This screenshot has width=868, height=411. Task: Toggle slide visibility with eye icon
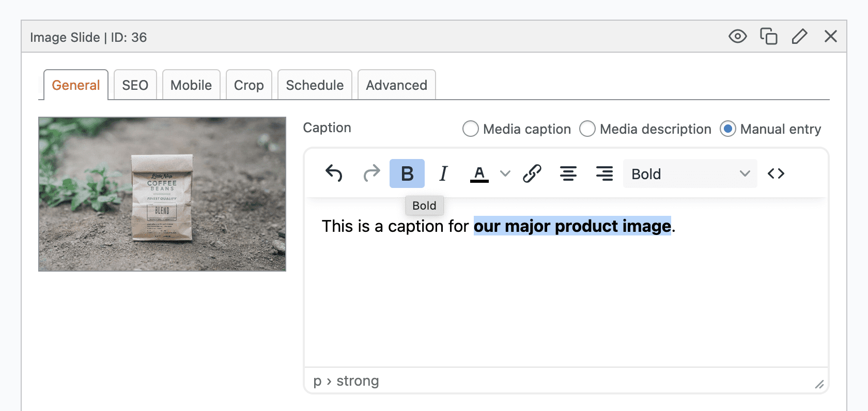737,37
